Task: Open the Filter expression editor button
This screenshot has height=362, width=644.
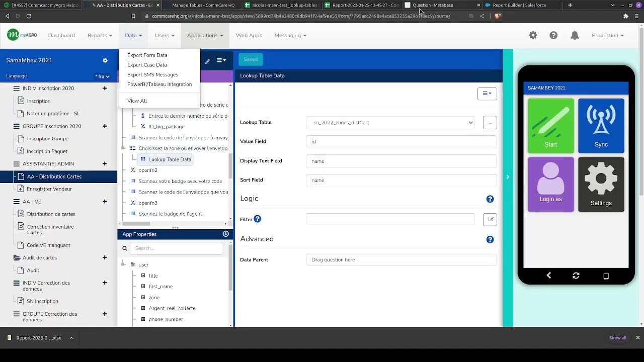Action: point(491,219)
